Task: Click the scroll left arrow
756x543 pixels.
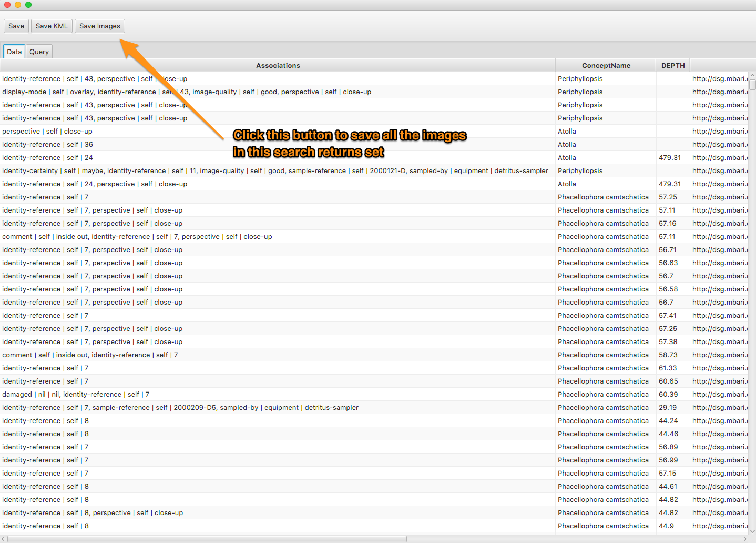Action: (x=3, y=539)
